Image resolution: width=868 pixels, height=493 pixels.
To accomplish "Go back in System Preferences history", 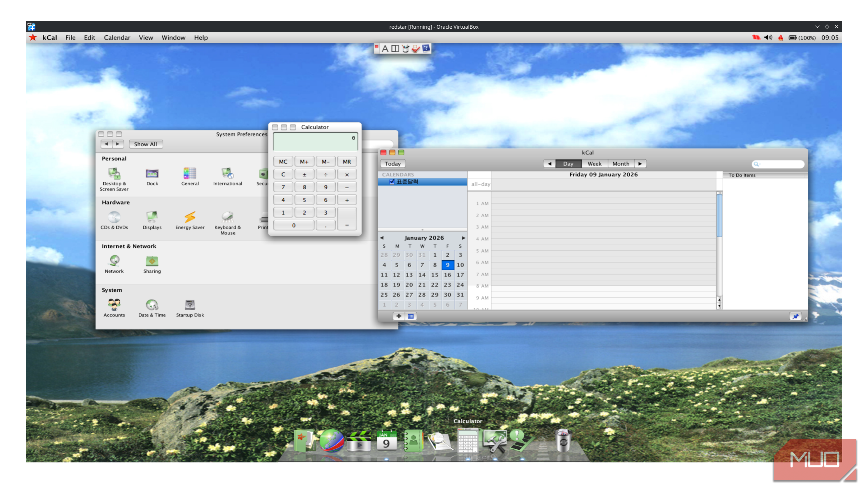I will pyautogui.click(x=106, y=144).
